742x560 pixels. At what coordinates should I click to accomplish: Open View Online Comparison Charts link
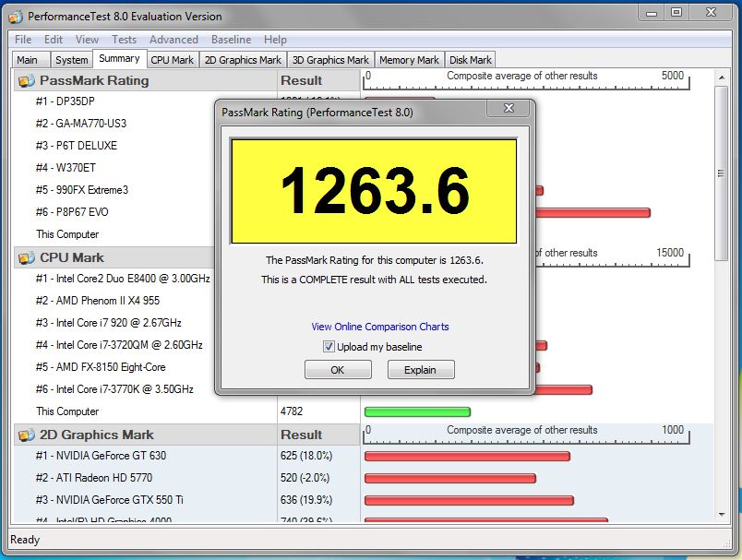[x=380, y=327]
